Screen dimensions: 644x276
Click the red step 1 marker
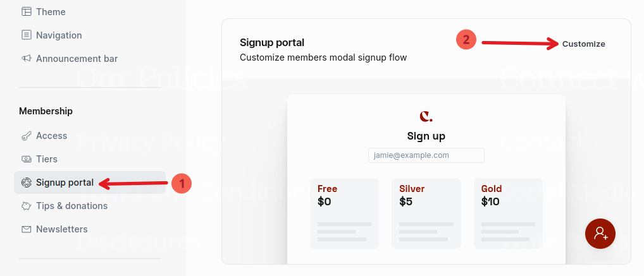tap(182, 184)
